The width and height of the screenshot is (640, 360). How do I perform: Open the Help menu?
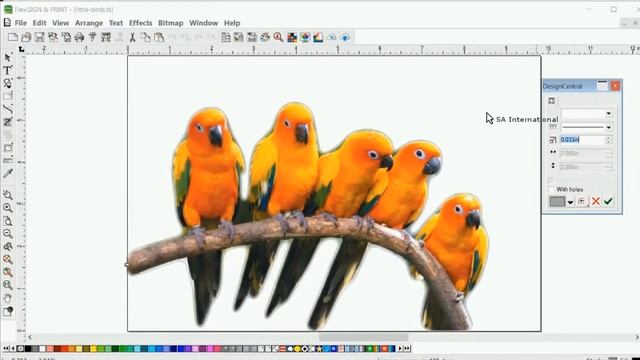pyautogui.click(x=232, y=23)
